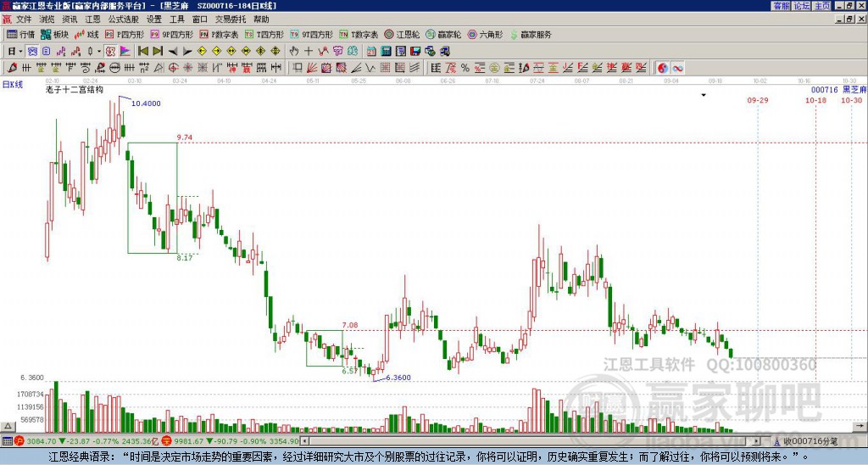Open the 公式选股 menu
The height and width of the screenshot is (465, 868).
click(x=122, y=19)
